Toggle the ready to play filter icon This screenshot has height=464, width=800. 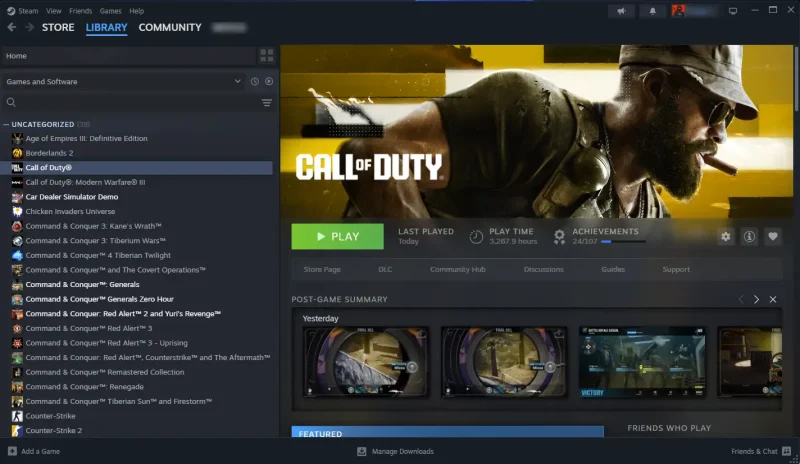click(x=269, y=82)
